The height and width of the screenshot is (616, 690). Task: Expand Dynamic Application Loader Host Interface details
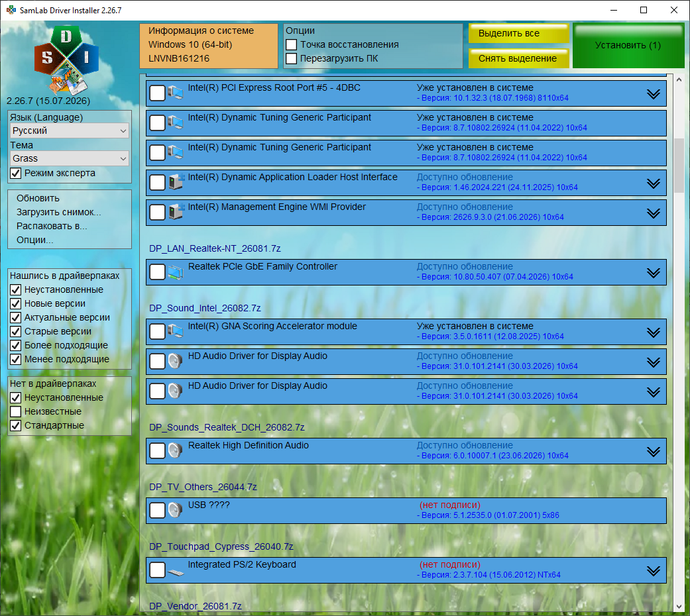pos(654,183)
